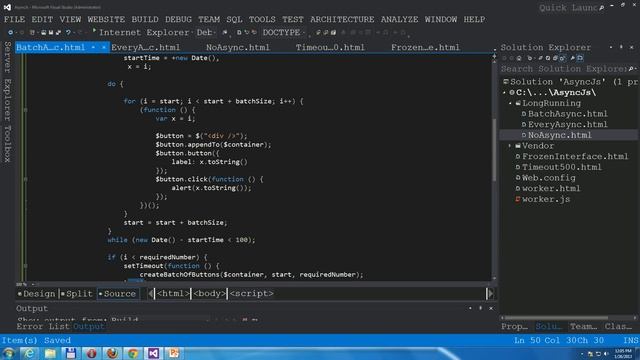The image size is (640, 360).
Task: Switch to the Error List tab
Action: [44, 327]
